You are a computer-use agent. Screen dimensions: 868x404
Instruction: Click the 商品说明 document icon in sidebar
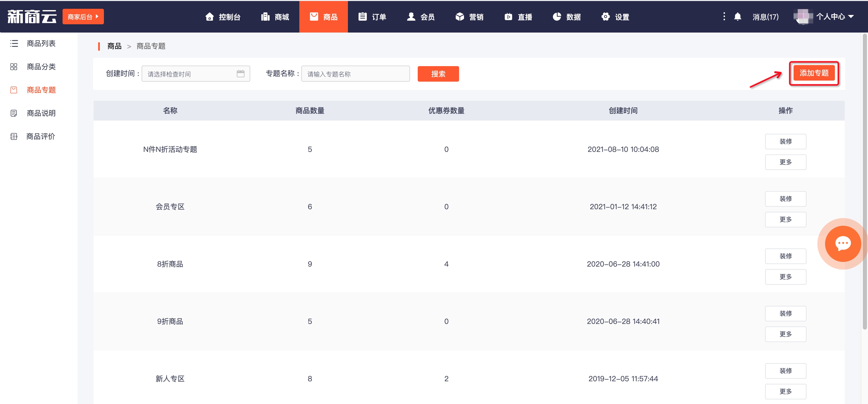click(14, 113)
